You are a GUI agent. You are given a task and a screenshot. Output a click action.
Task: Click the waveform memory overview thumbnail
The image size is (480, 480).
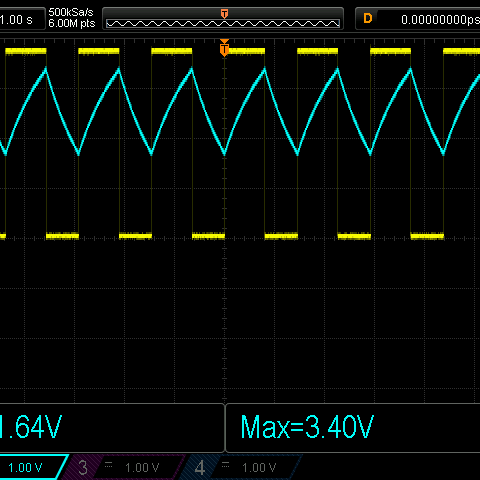tap(223, 23)
